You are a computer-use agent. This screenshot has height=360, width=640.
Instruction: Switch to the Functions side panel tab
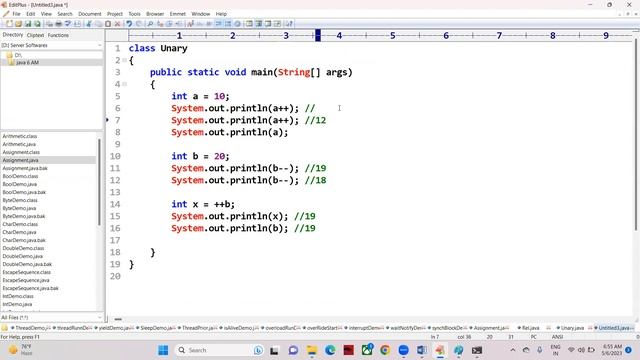pyautogui.click(x=58, y=35)
